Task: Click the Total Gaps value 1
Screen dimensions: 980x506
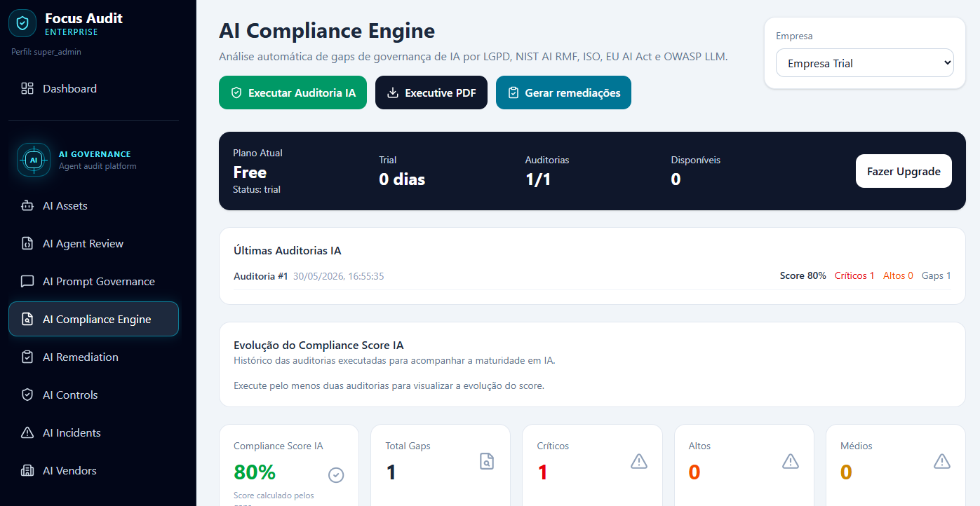Action: point(391,472)
